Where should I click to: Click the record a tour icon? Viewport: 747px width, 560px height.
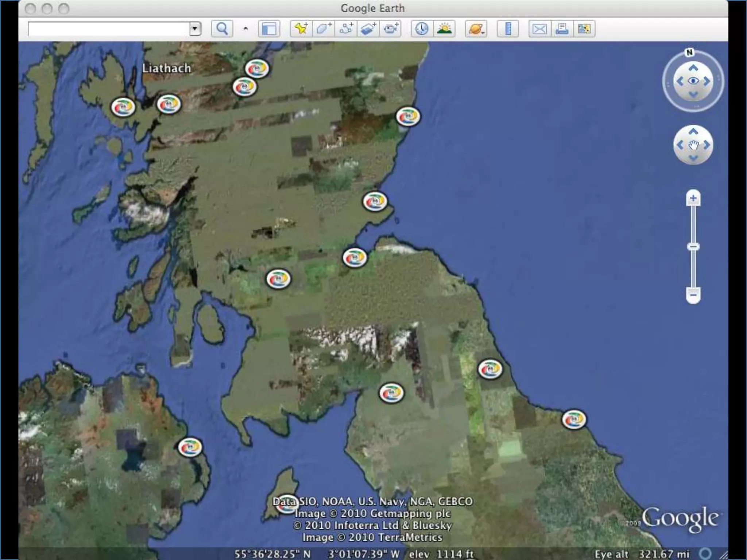point(391,28)
